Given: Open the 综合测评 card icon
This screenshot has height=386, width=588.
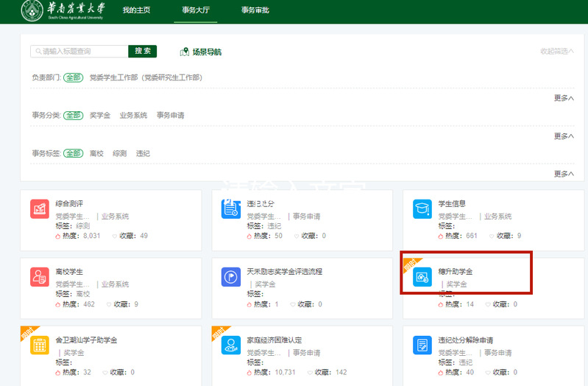Looking at the screenshot, I should pyautogui.click(x=40, y=209).
